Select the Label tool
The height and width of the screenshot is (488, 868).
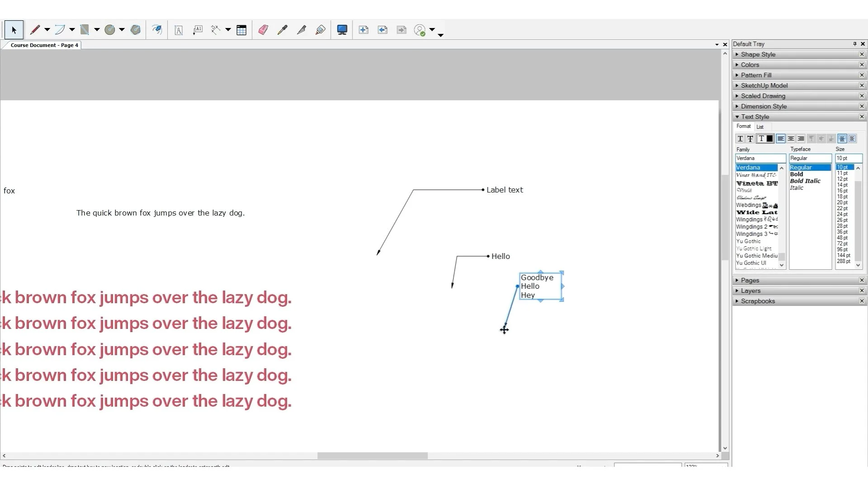point(198,30)
